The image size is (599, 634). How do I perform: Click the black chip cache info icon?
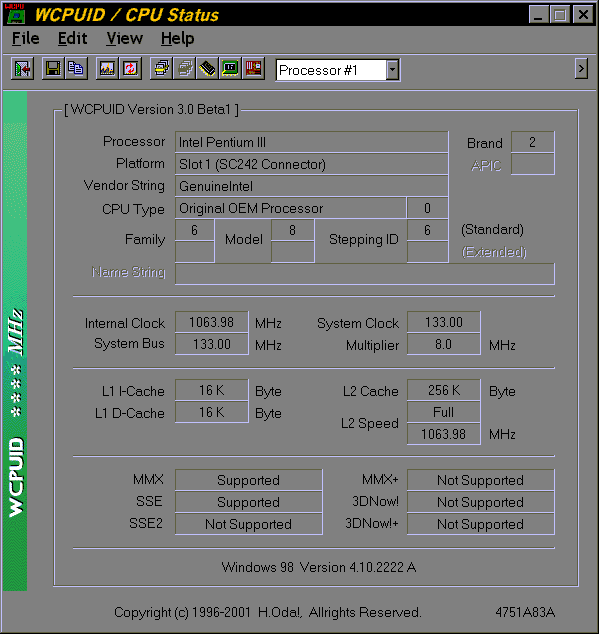207,68
